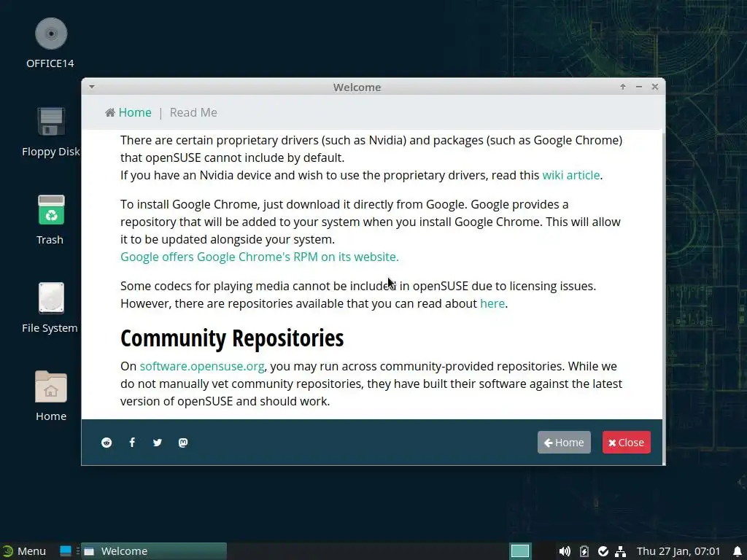Screen dimensions: 747x560
Task: Click the gray Home back button
Action: click(564, 443)
